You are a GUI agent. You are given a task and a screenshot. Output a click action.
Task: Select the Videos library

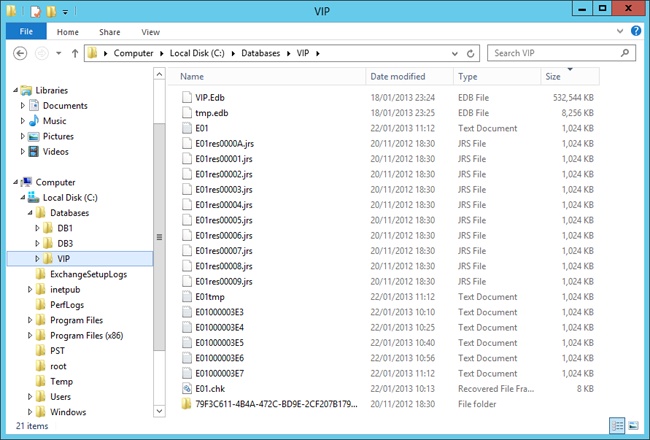point(56,151)
